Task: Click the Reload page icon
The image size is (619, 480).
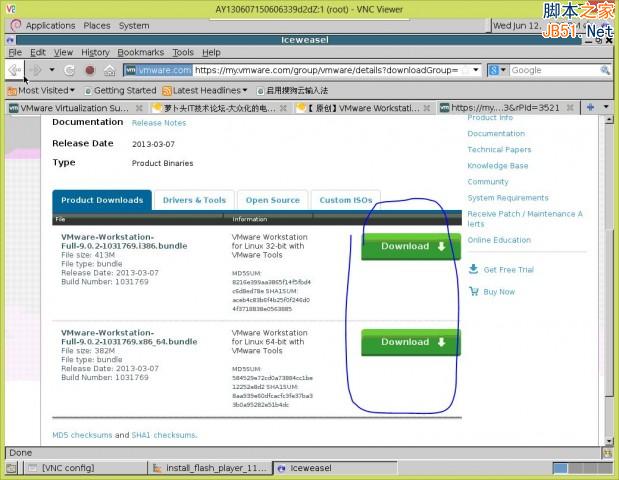Action: pos(69,71)
